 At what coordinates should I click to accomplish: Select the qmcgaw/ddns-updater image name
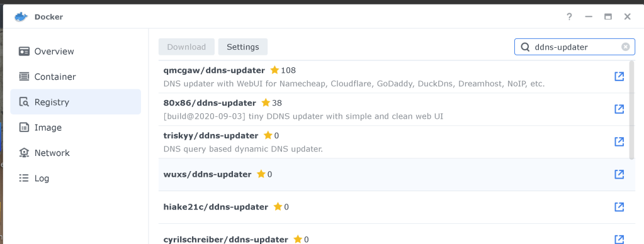coord(214,70)
